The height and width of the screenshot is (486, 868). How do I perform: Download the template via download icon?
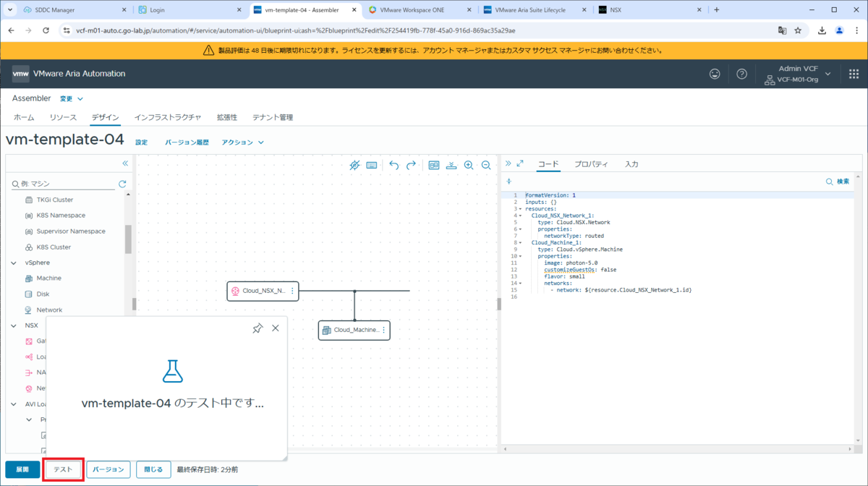(451, 165)
